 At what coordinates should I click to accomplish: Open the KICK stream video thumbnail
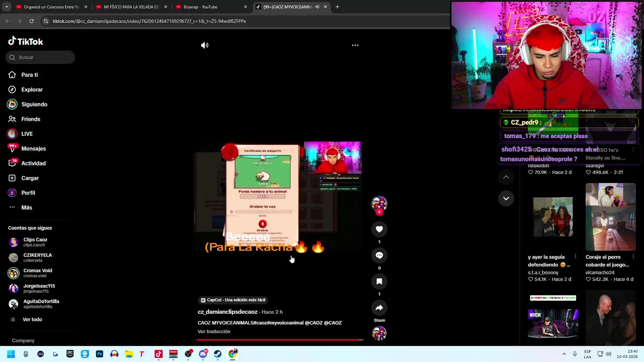(x=553, y=318)
